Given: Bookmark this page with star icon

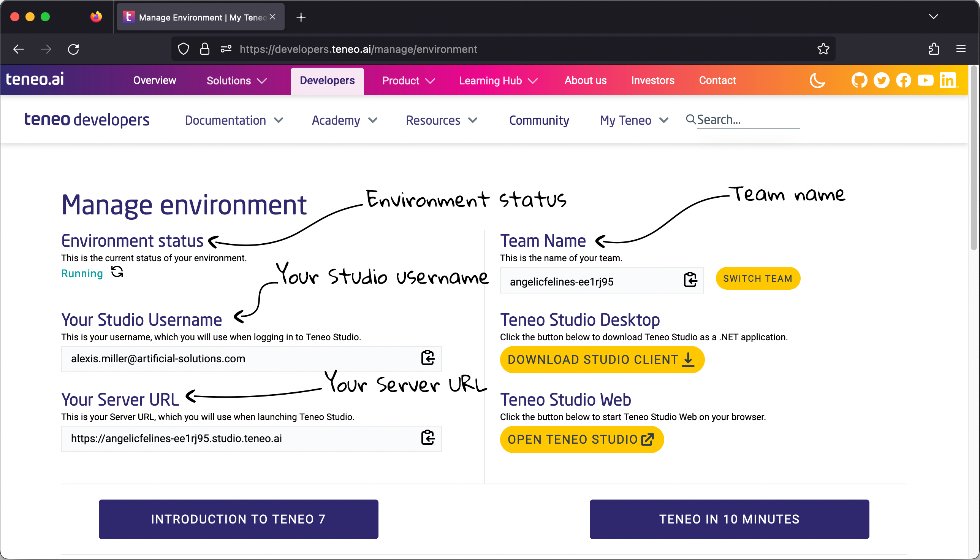Looking at the screenshot, I should (823, 49).
